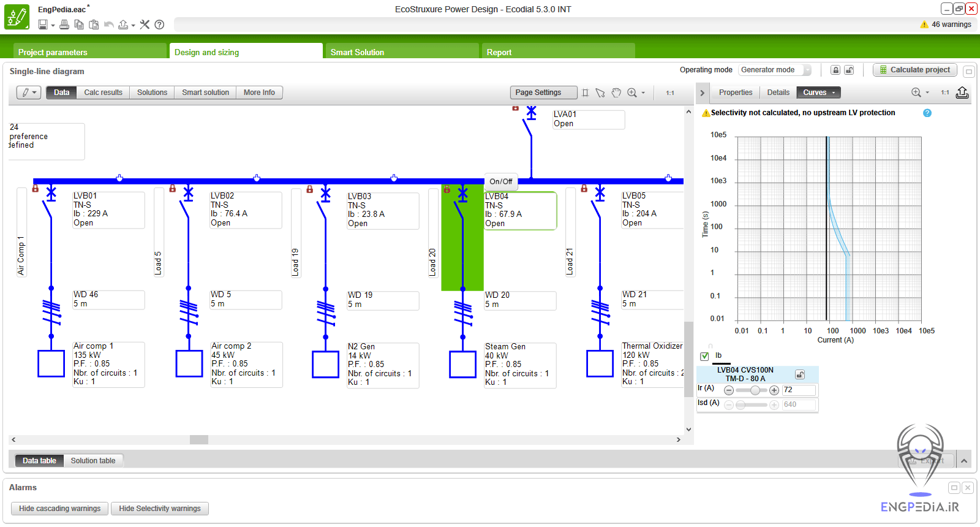Open the Operating mode dropdown
This screenshot has width=980, height=527.
(775, 70)
